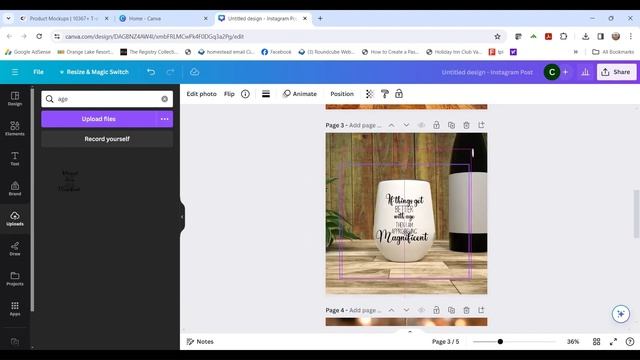The image size is (640, 360).
Task: Open the Draw tool panel
Action: [15, 248]
